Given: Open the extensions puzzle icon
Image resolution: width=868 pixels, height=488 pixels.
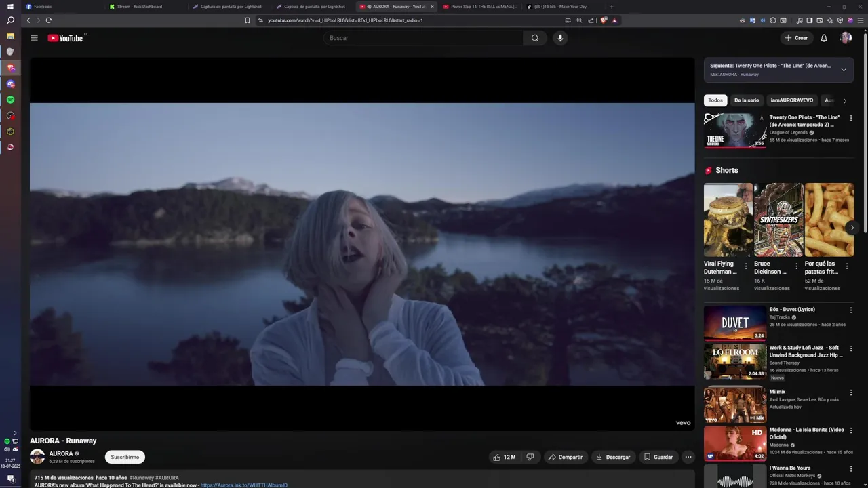Looking at the screenshot, I should click(773, 20).
